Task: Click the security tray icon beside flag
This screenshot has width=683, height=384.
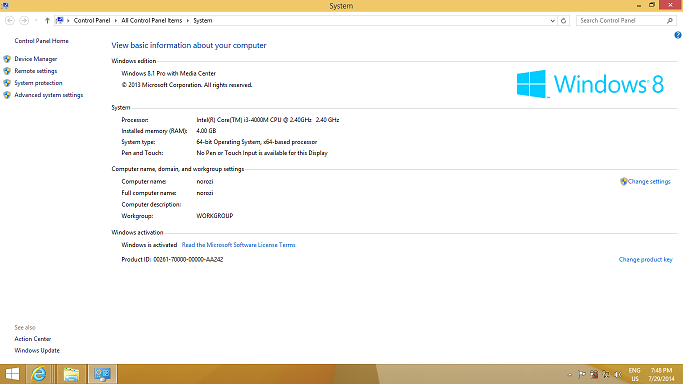Action: point(594,374)
